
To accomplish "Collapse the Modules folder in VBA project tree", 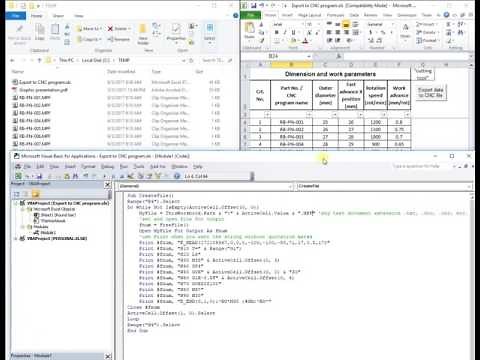I will point(23,227).
